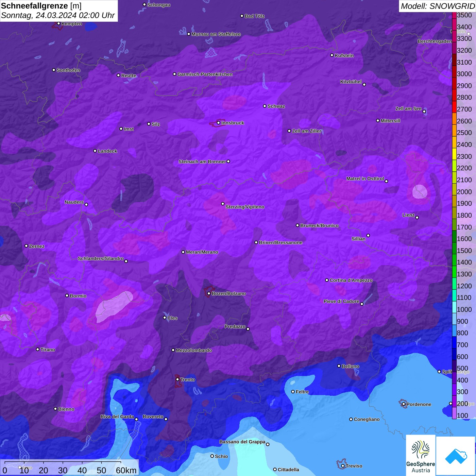The height and width of the screenshot is (476, 476).
Task: Select the Tirano city marker dot
Action: coord(38,349)
